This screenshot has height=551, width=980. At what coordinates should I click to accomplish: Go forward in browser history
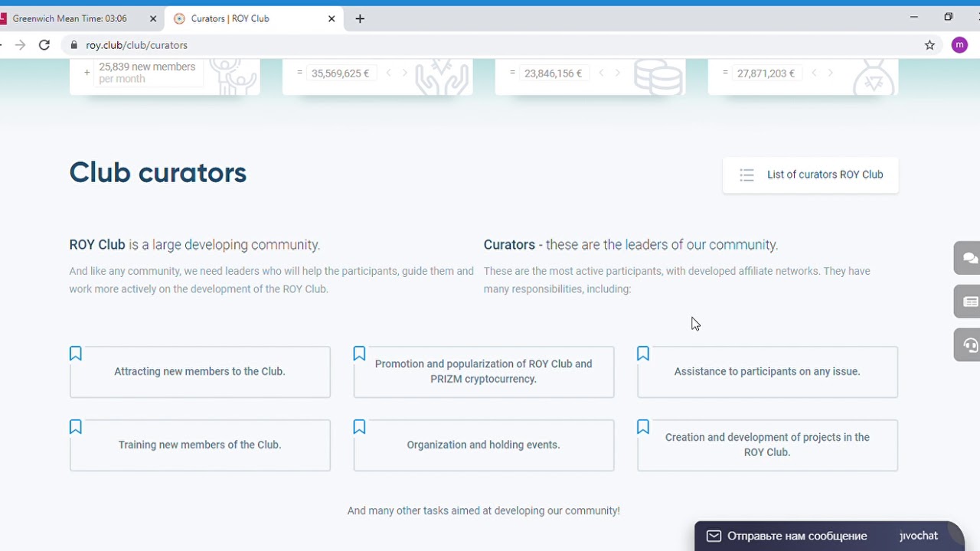click(20, 45)
